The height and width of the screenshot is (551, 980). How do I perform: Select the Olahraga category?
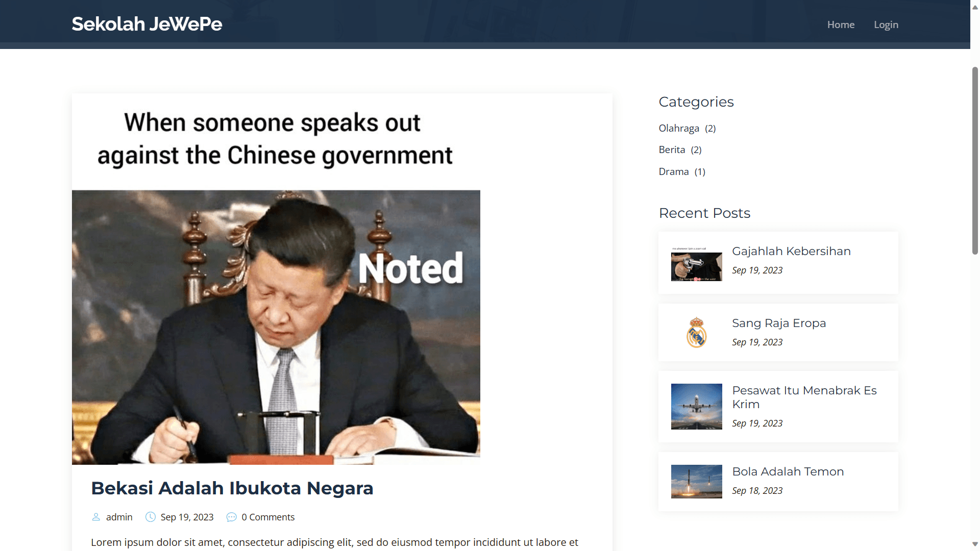[x=679, y=128]
